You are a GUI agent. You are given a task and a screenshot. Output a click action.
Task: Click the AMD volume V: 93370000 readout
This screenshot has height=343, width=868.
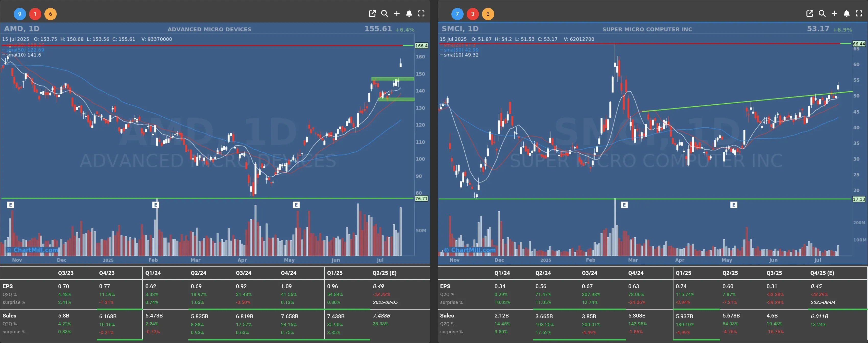157,39
